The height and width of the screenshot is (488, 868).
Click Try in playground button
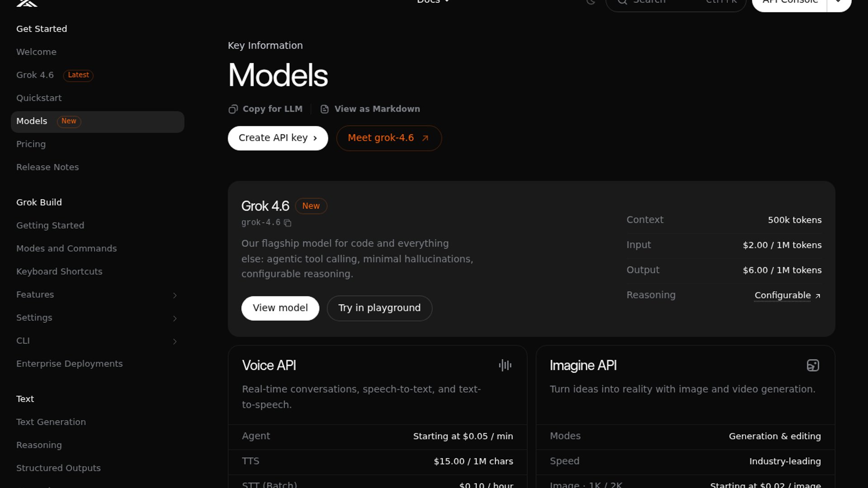[x=380, y=308]
